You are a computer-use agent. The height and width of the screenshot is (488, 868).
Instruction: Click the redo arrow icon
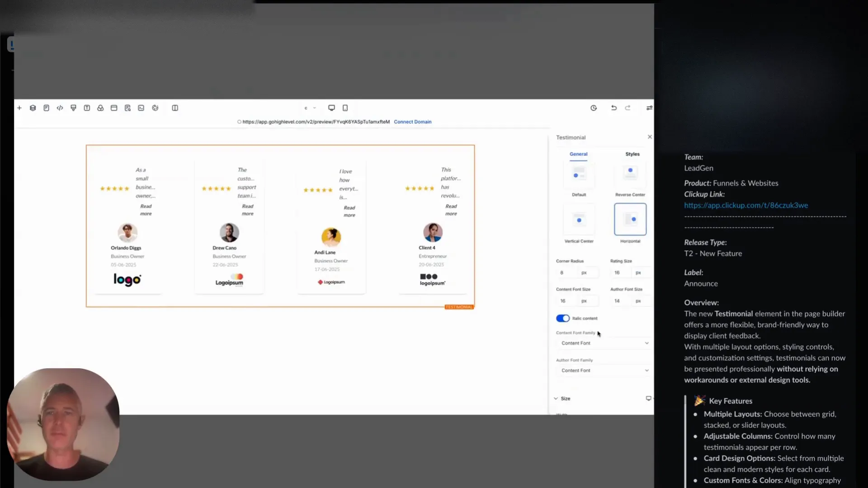pos(628,108)
